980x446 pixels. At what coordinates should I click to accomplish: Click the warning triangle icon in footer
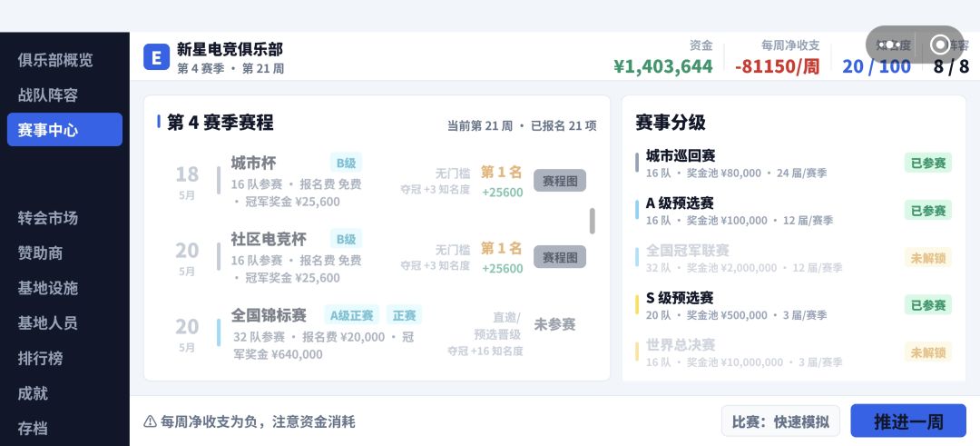click(x=150, y=421)
